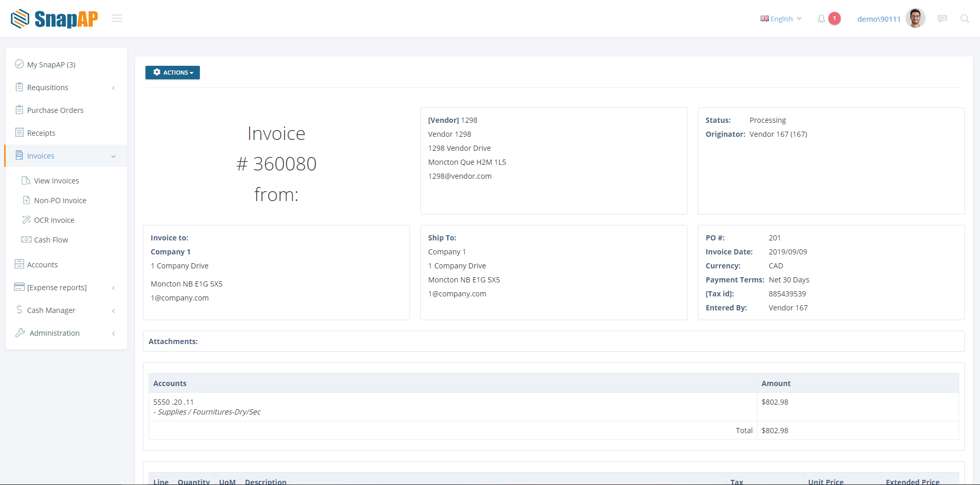
Task: Open the notifications bell icon
Action: (x=821, y=19)
